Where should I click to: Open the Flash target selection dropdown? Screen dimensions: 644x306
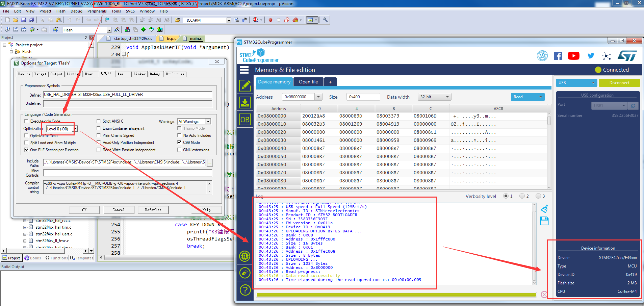pos(109,30)
